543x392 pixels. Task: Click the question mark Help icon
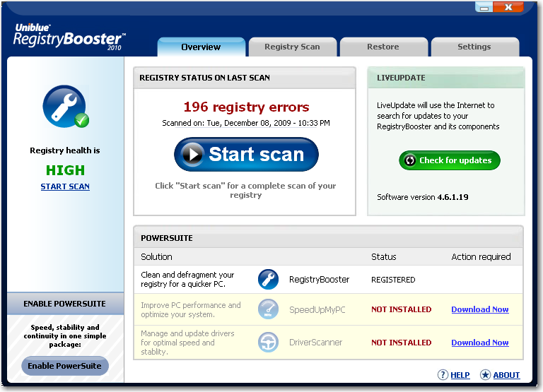tap(443, 375)
